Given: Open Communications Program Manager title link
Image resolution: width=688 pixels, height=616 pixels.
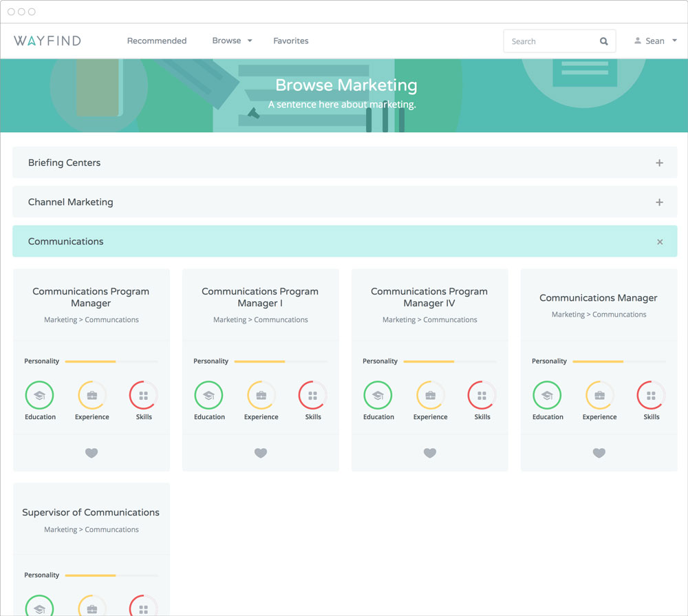Looking at the screenshot, I should click(x=91, y=297).
